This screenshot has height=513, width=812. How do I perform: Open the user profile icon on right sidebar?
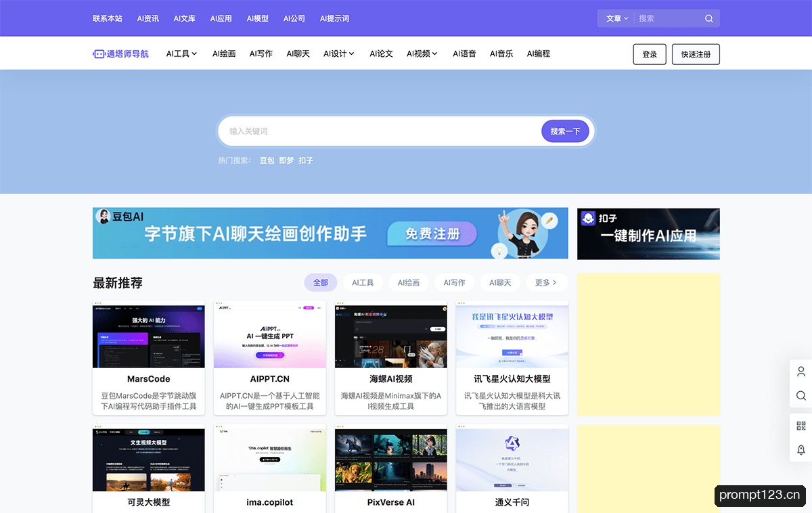801,372
